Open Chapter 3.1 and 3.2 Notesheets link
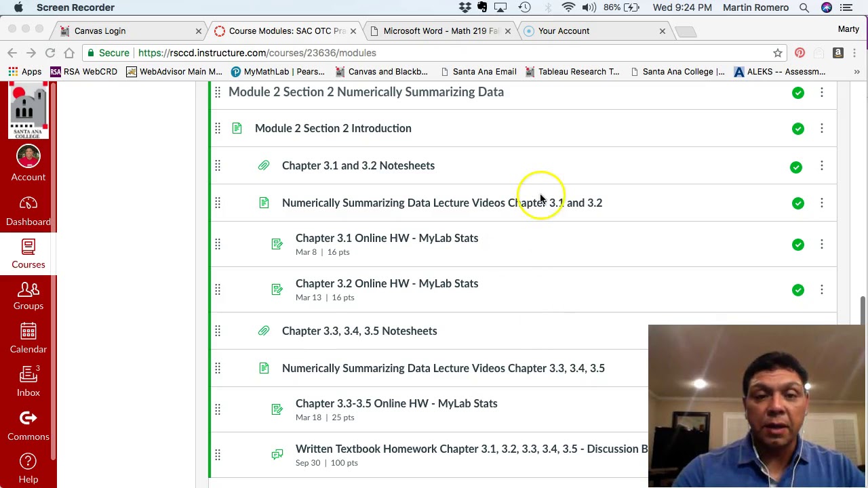This screenshot has width=868, height=488. [x=358, y=165]
